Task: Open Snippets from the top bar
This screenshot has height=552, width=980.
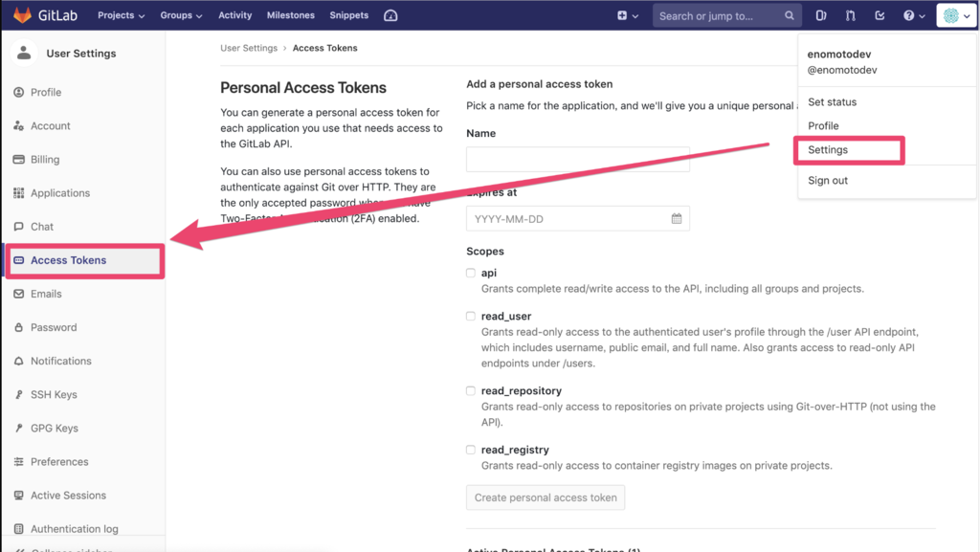Action: (348, 15)
